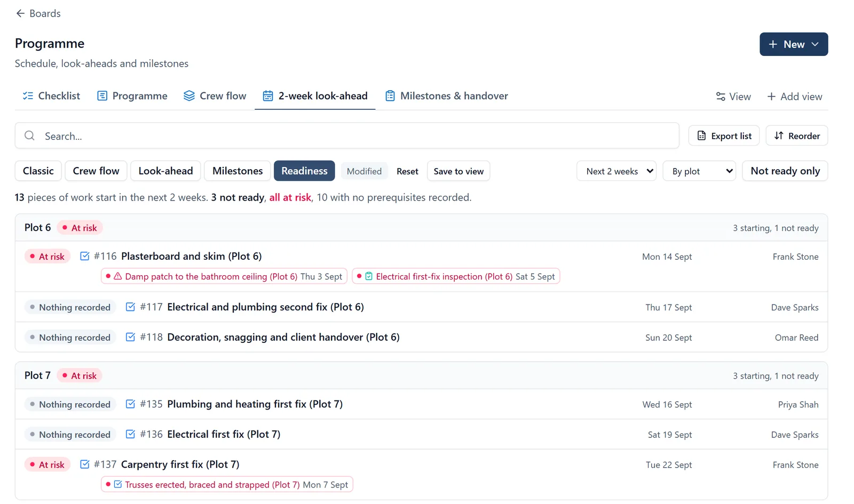The image size is (854, 504).
Task: Select the Crew flow preset chip
Action: (96, 171)
